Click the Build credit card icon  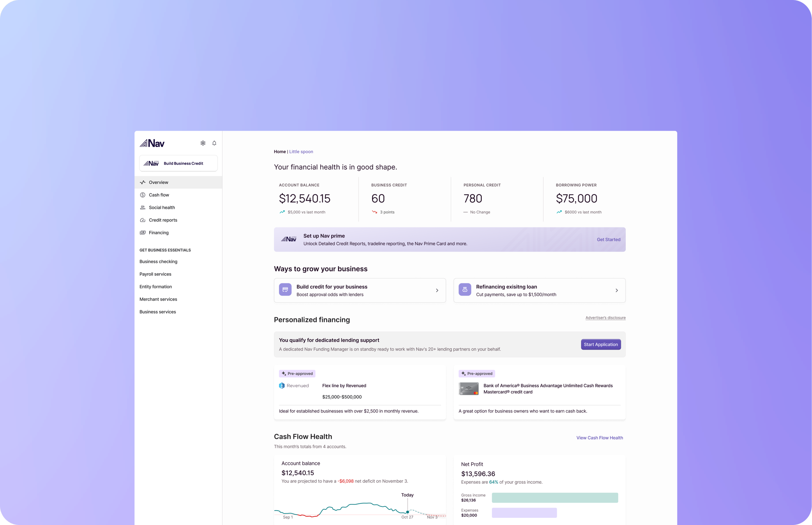[x=285, y=290]
